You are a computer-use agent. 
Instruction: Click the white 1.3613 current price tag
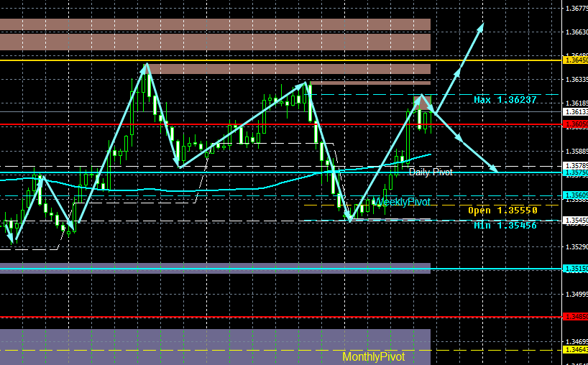coord(576,111)
